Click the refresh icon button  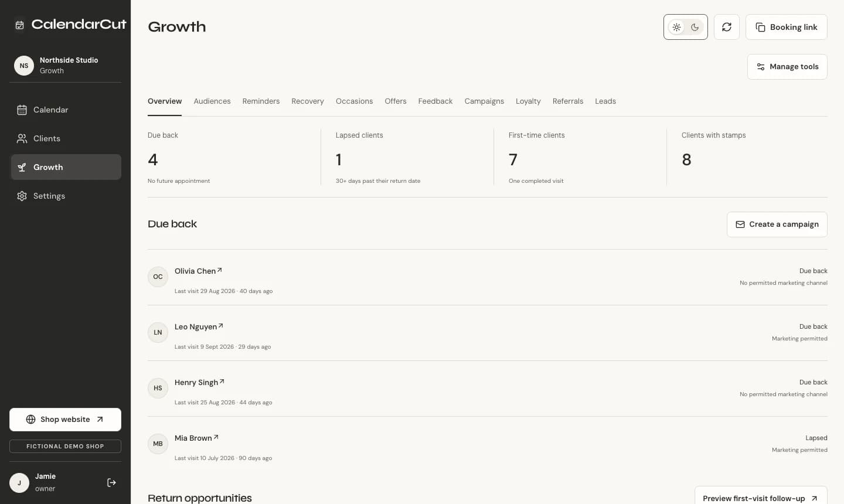coord(727,27)
